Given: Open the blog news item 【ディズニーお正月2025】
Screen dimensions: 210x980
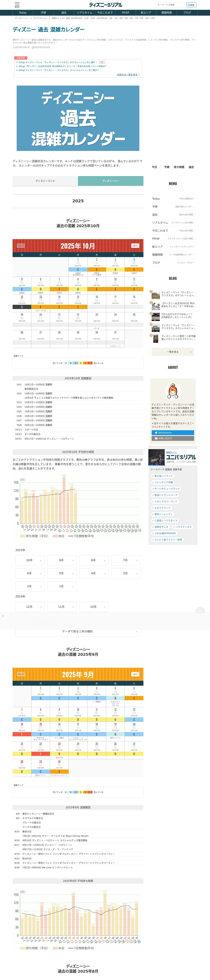Looking at the screenshot, I should [x=63, y=66].
